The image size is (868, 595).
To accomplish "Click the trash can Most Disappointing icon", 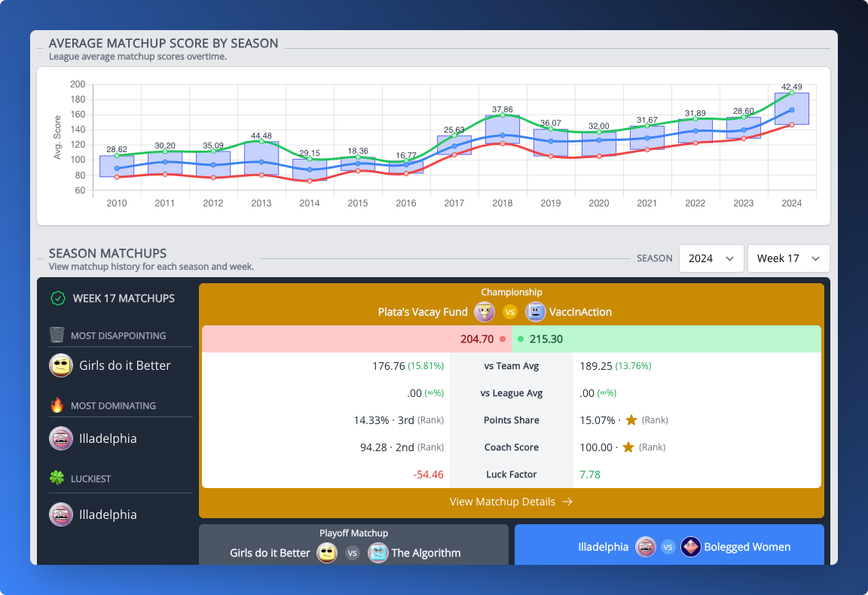I will point(57,335).
